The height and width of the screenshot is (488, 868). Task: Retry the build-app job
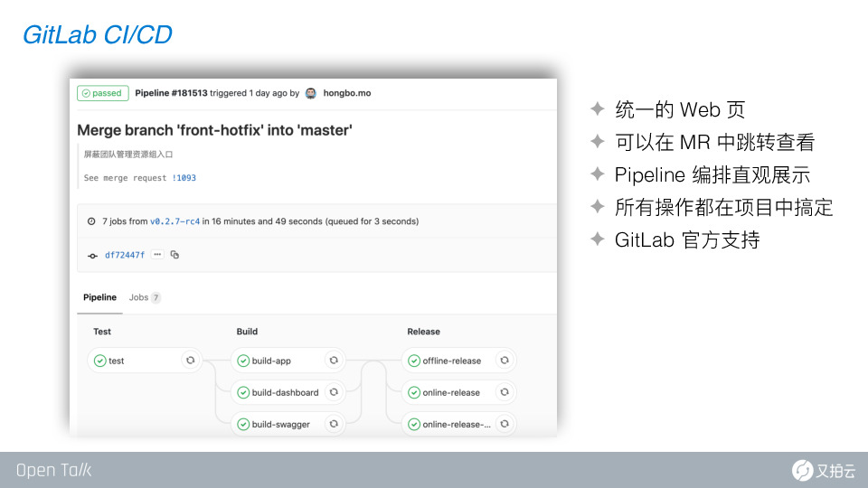(x=334, y=361)
